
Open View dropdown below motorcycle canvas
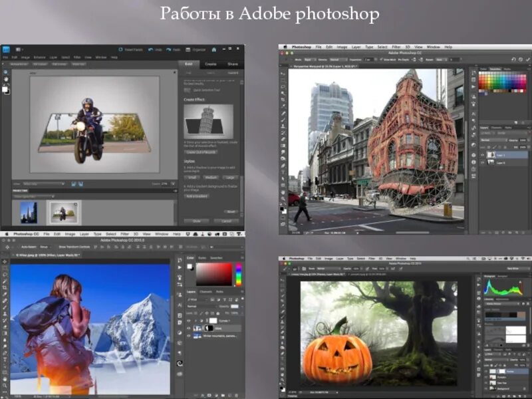coord(44,184)
